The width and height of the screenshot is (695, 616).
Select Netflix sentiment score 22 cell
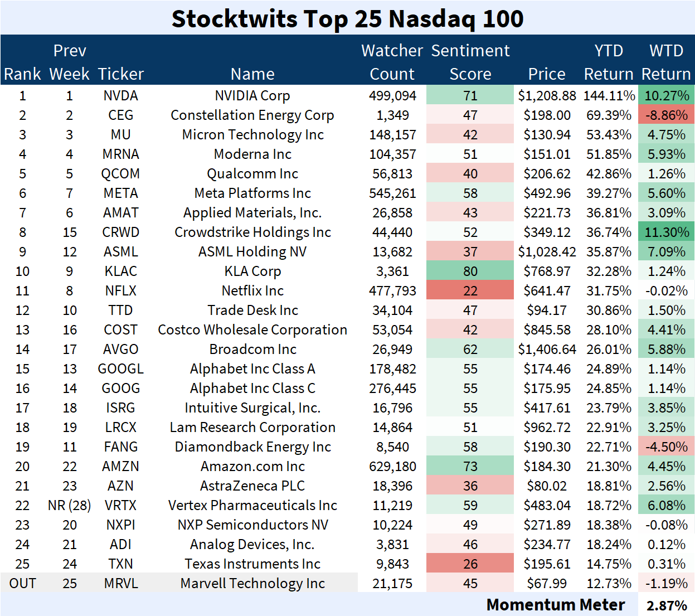click(470, 291)
